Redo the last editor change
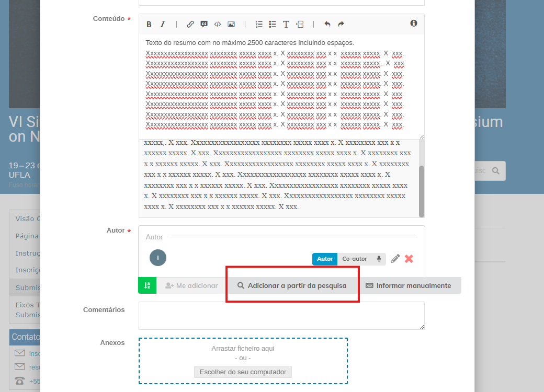 341,24
